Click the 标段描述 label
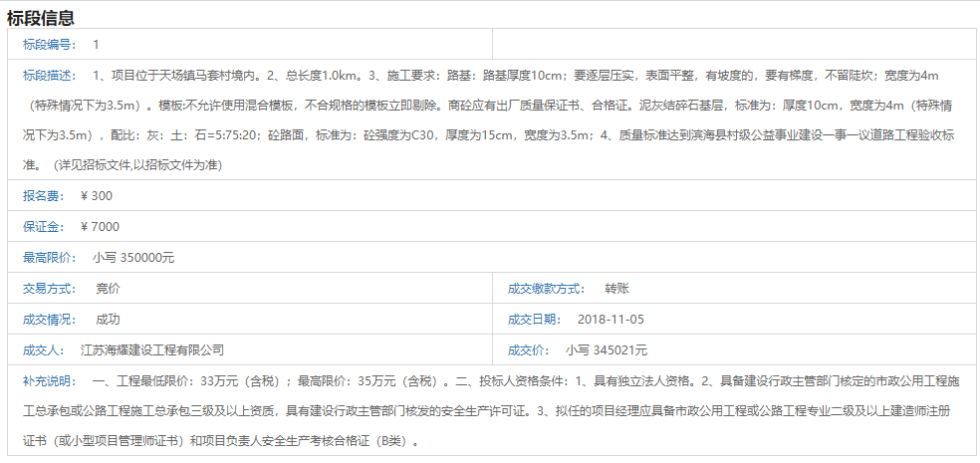 [x=48, y=75]
